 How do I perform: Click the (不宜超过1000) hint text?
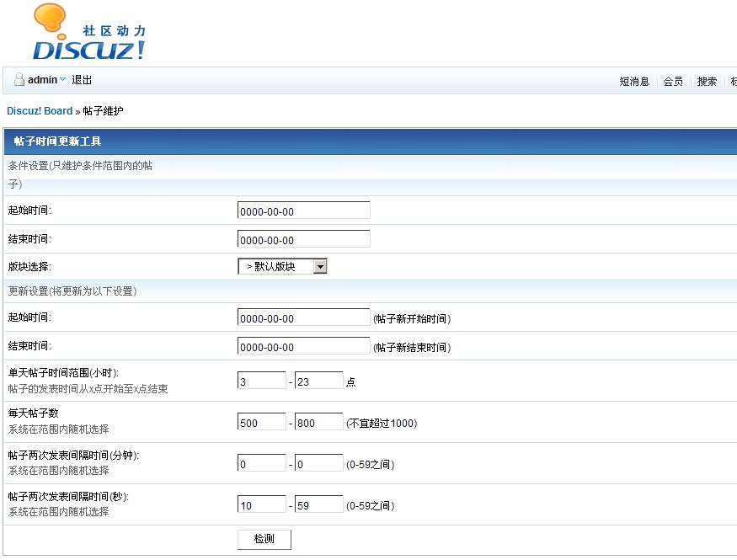pyautogui.click(x=382, y=424)
